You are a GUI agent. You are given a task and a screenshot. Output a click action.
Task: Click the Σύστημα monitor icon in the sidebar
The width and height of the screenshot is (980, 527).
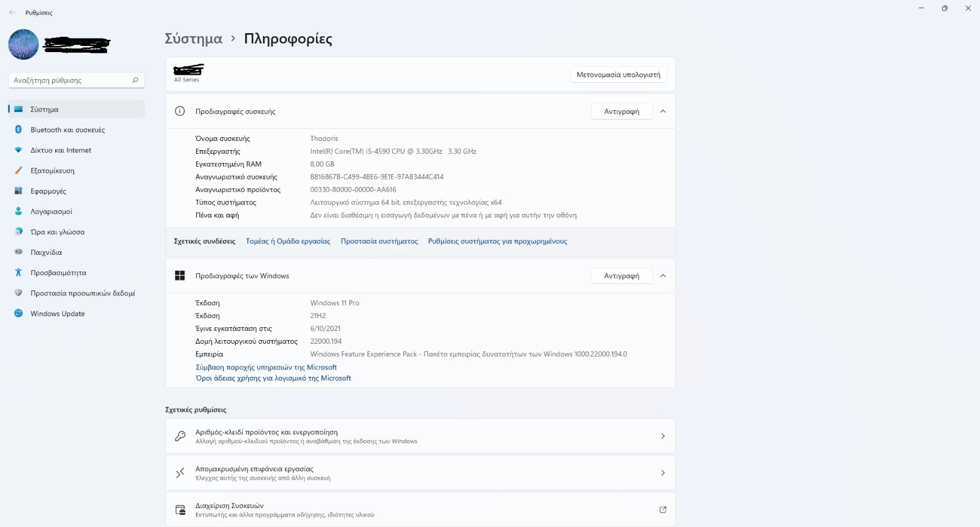[x=18, y=109]
